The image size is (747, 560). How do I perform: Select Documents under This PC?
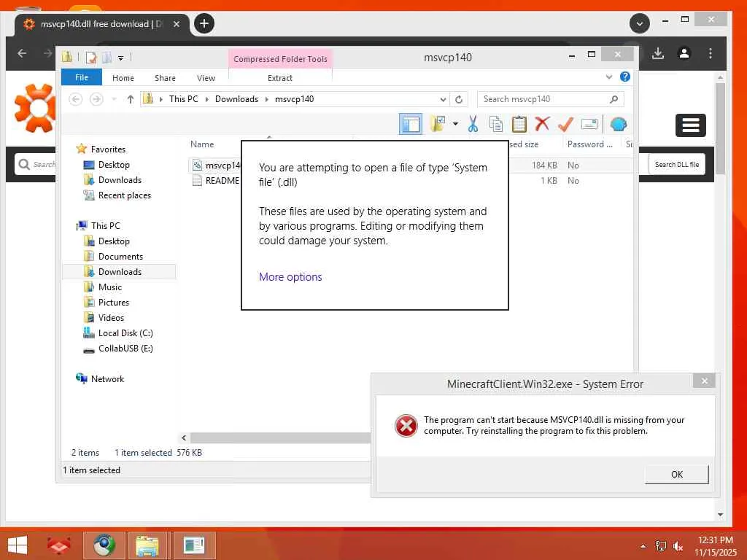[120, 257]
